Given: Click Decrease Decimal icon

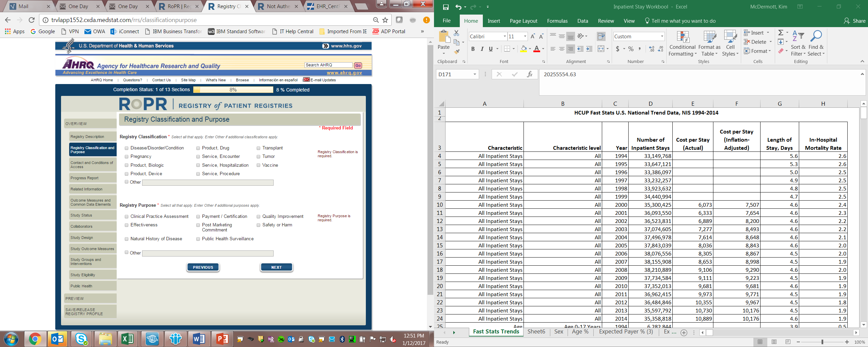Looking at the screenshot, I should point(660,49).
